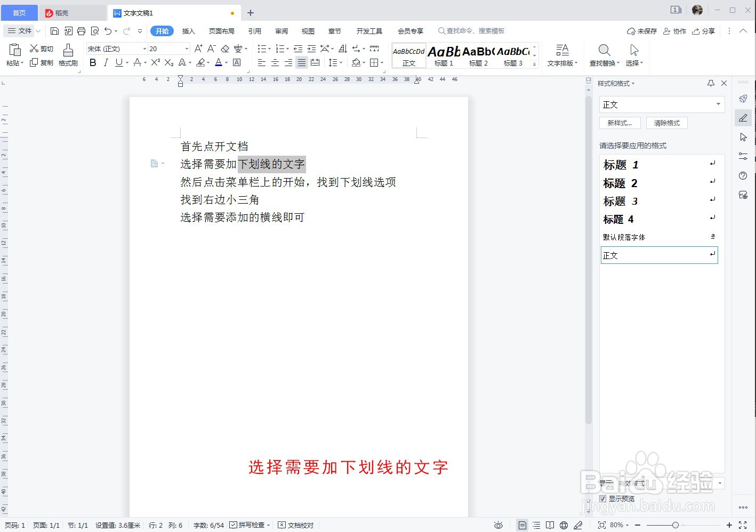756x532 pixels.
Task: Open the font size dropdown showing 20
Action: (x=187, y=49)
